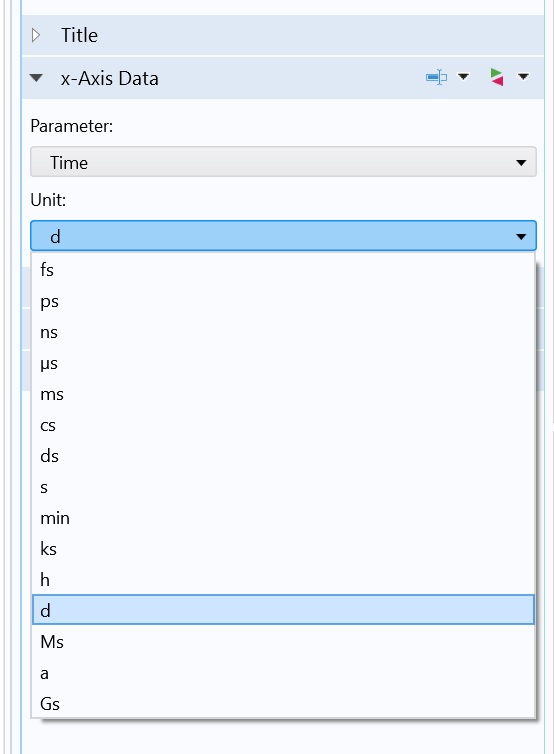Viewport: 554px width, 754px height.
Task: Select the s (seconds) unit option
Action: pyautogui.click(x=283, y=487)
